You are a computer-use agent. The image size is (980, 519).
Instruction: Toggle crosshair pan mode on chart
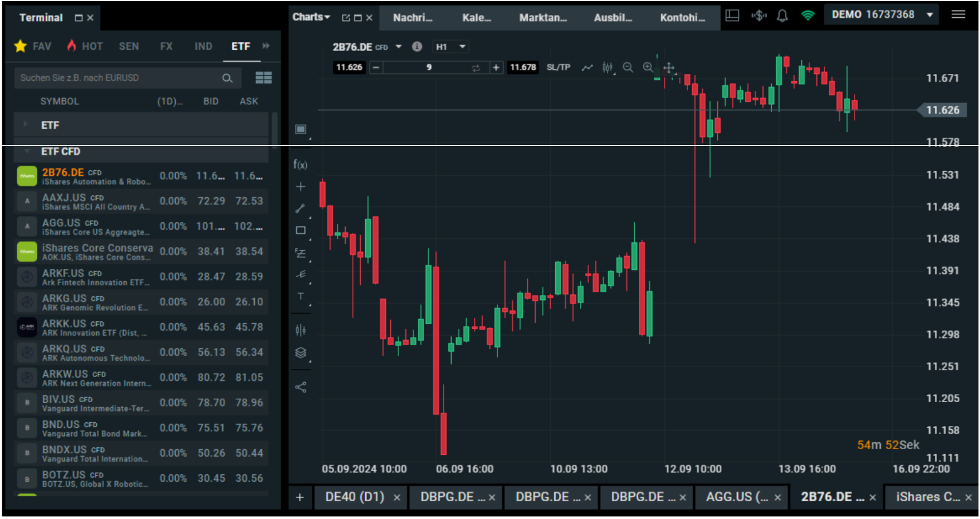pyautogui.click(x=669, y=68)
